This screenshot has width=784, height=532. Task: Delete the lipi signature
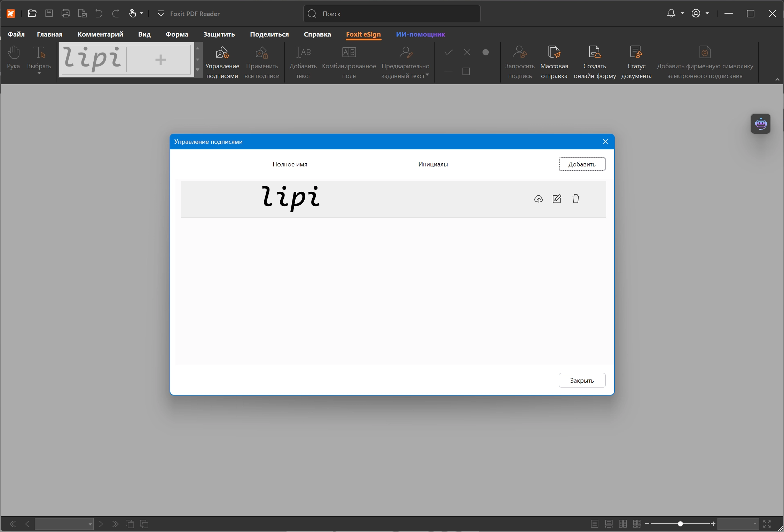click(x=576, y=199)
